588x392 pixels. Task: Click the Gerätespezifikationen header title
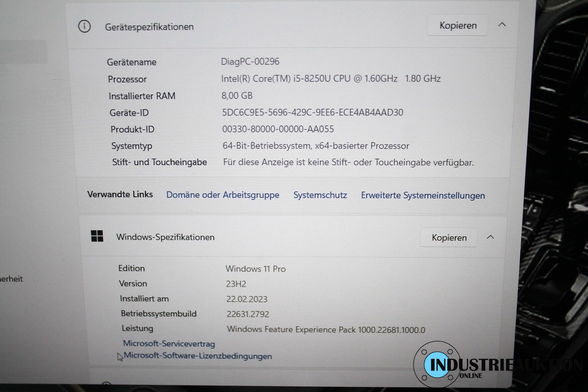click(149, 27)
